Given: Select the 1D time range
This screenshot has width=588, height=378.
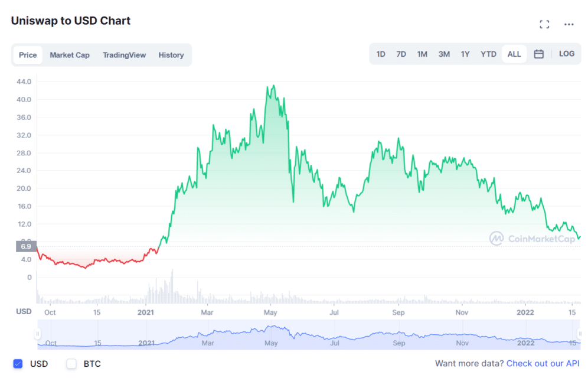Looking at the screenshot, I should tap(381, 54).
